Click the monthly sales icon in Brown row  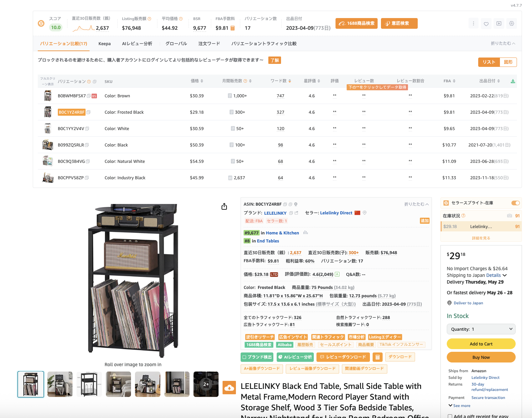[230, 96]
